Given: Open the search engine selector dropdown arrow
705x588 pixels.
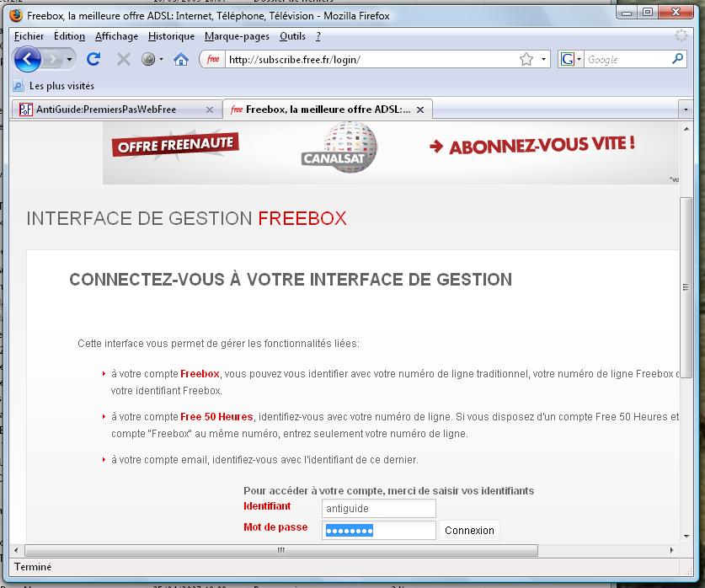Looking at the screenshot, I should coord(579,59).
